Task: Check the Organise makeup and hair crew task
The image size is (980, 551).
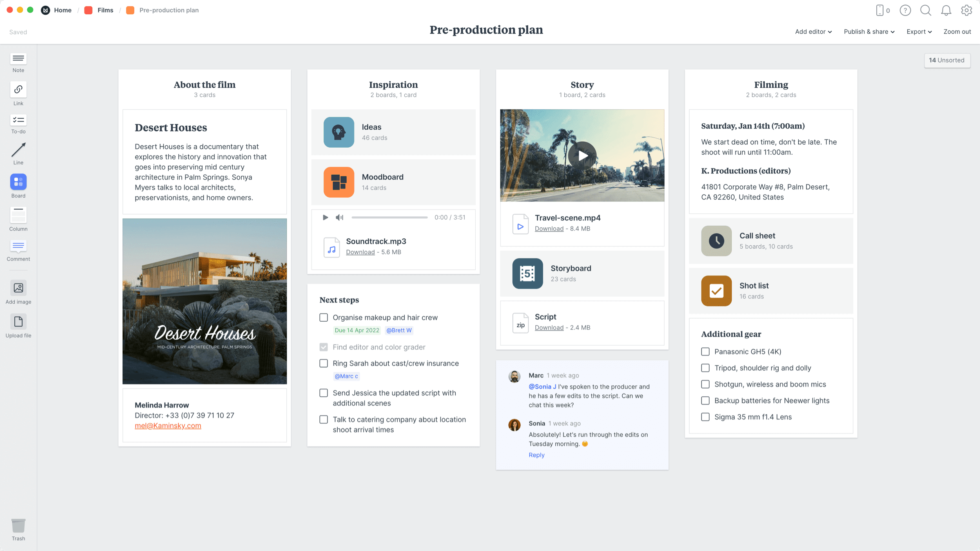Action: point(323,317)
